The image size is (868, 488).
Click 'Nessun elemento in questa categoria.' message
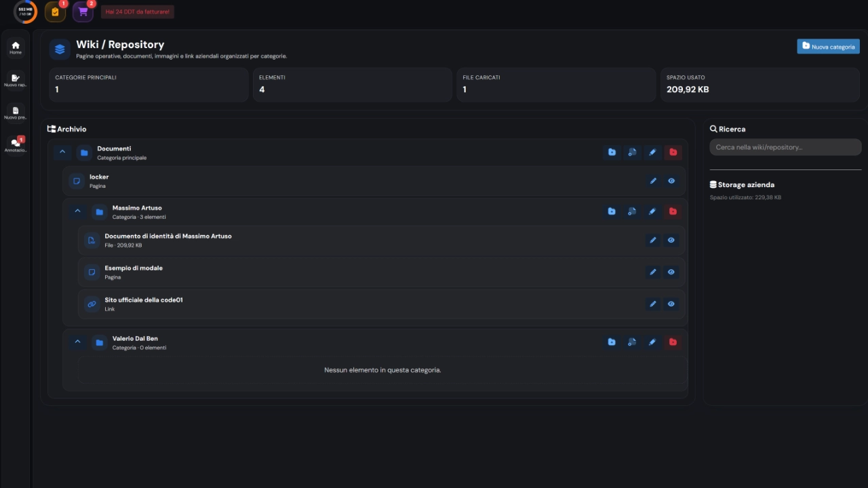382,370
